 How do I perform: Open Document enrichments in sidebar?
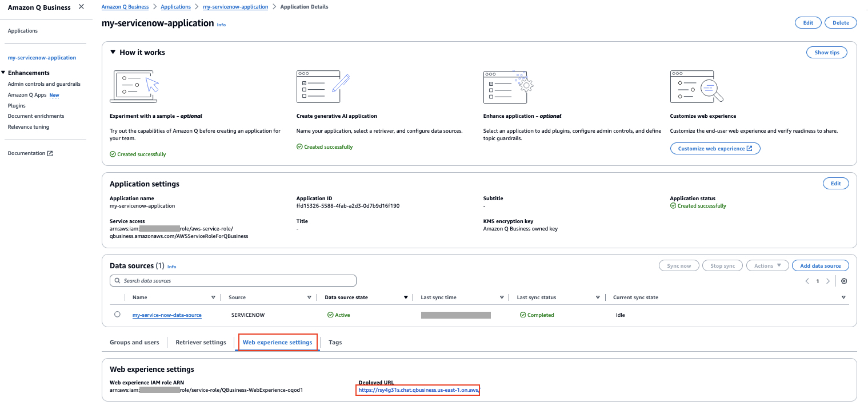(x=36, y=116)
